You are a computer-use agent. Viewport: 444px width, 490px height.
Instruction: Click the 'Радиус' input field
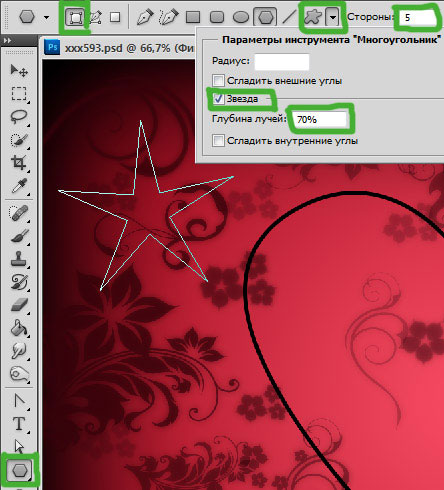tap(282, 62)
